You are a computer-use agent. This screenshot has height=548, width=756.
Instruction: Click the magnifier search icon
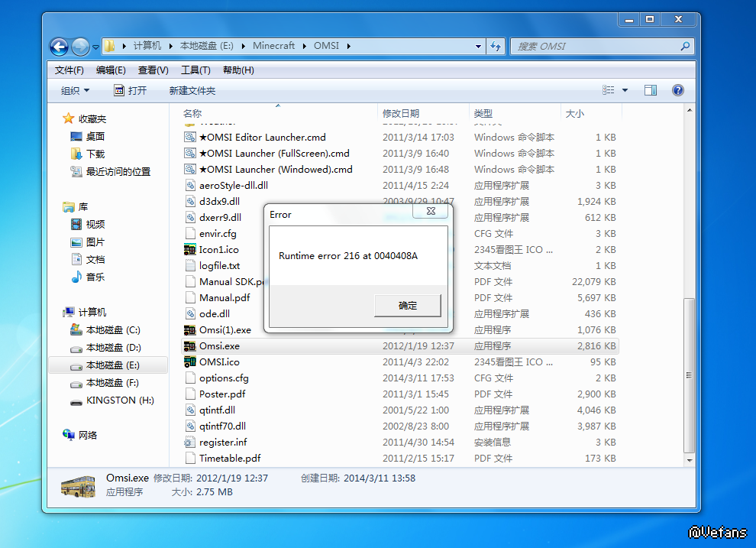coord(685,47)
